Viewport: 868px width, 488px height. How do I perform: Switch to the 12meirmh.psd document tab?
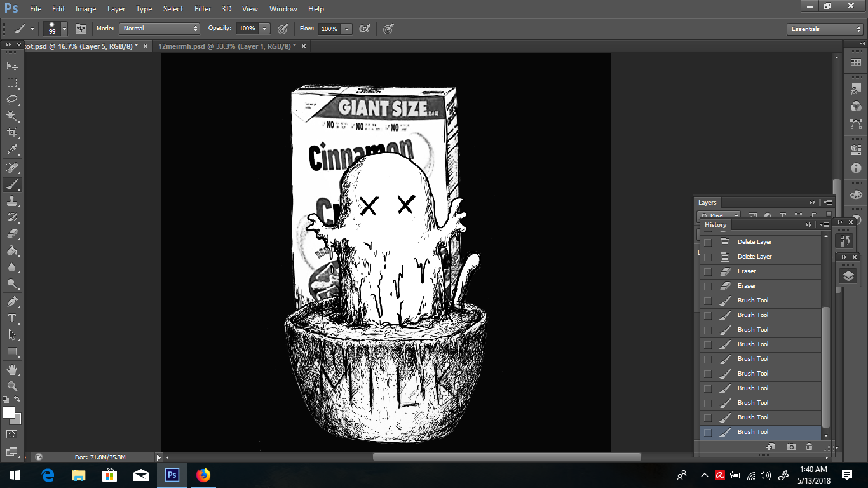coord(227,46)
